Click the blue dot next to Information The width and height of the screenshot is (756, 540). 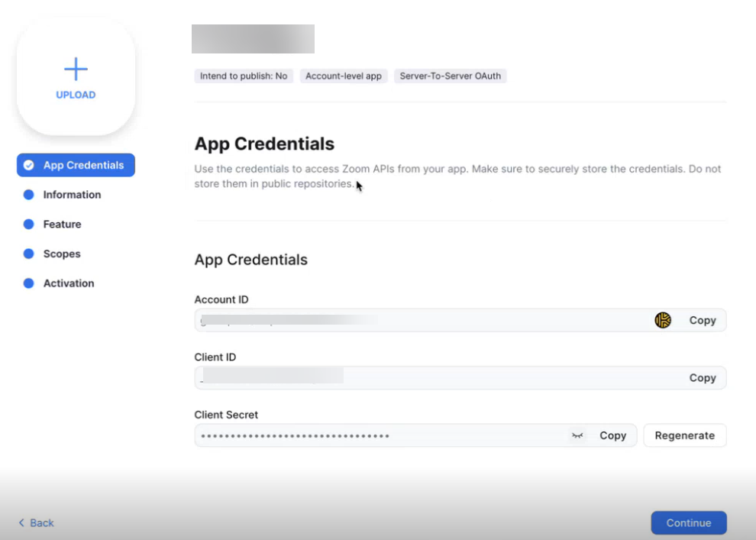click(29, 195)
